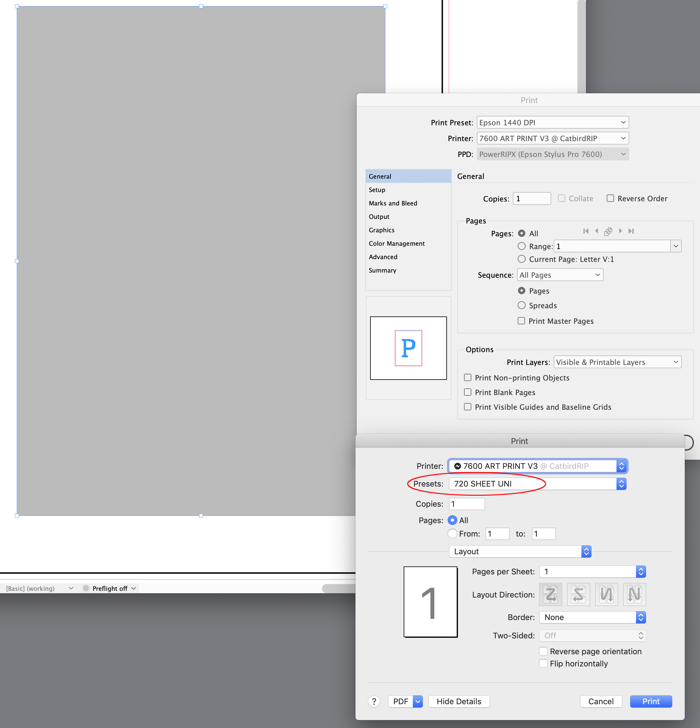The image size is (700, 728).
Task: Go to the first page using navigation arrows
Action: click(x=586, y=231)
